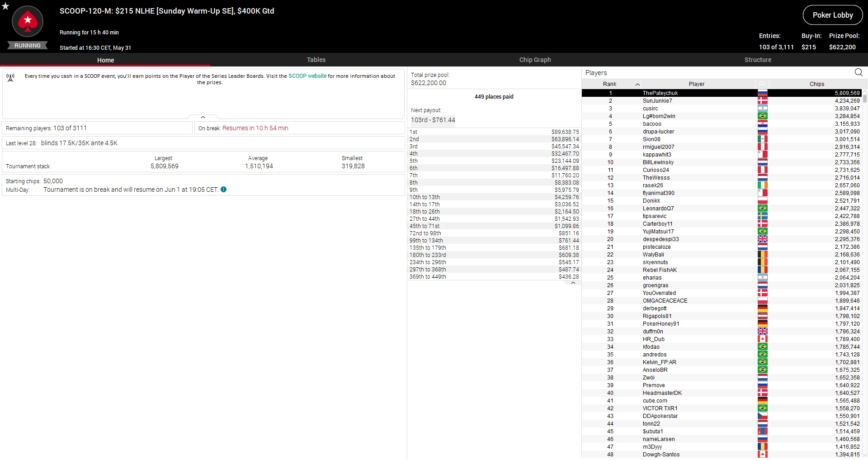Screen dimensions: 868x460
Task: Click Next payout 103rd - $761.44
Action: point(433,120)
